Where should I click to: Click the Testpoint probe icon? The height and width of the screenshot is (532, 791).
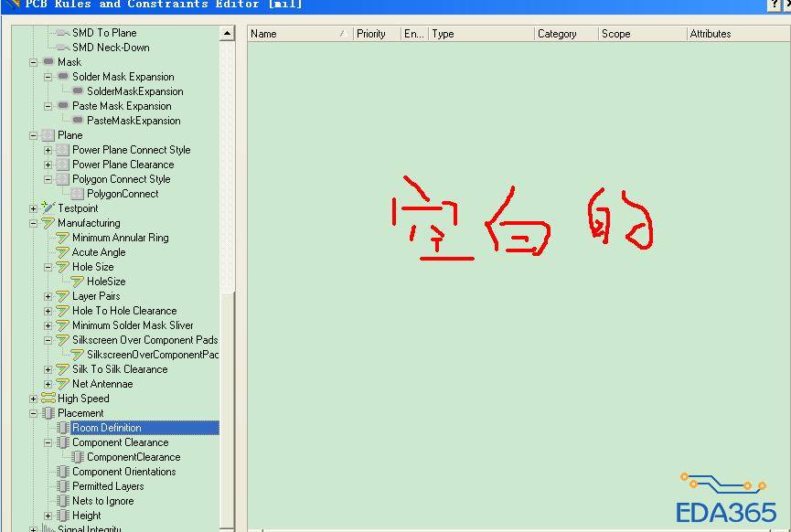click(48, 207)
